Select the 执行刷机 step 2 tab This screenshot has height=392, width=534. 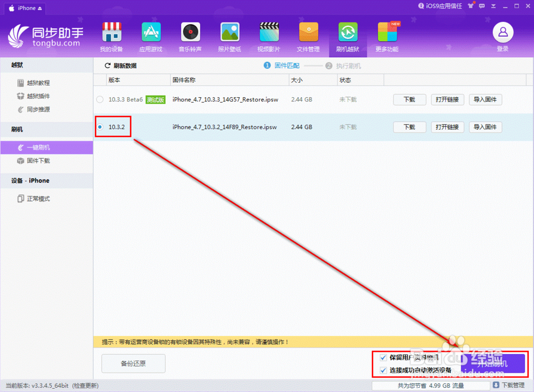click(x=343, y=66)
